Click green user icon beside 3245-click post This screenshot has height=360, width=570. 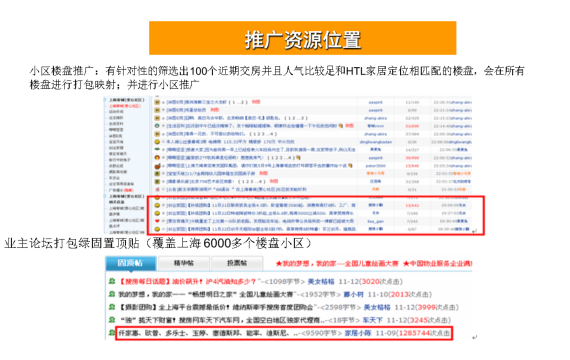(112, 320)
